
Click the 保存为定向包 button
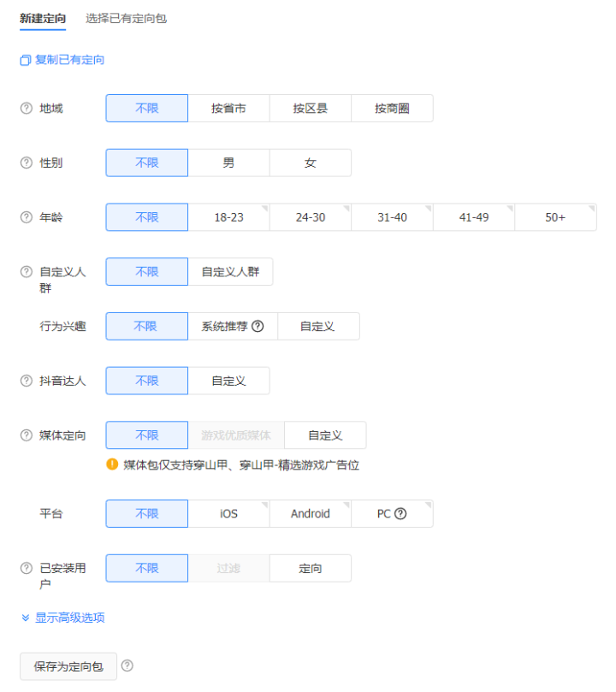coord(68,665)
